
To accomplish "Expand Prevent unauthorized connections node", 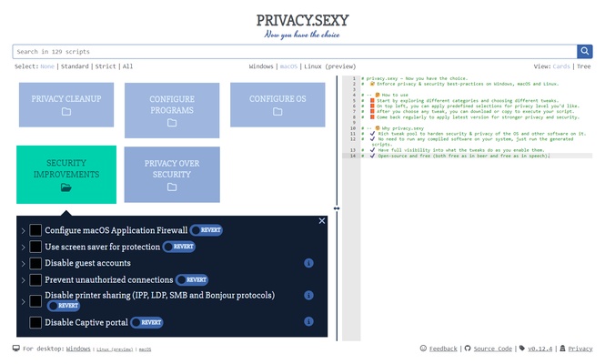I will tap(23, 280).
